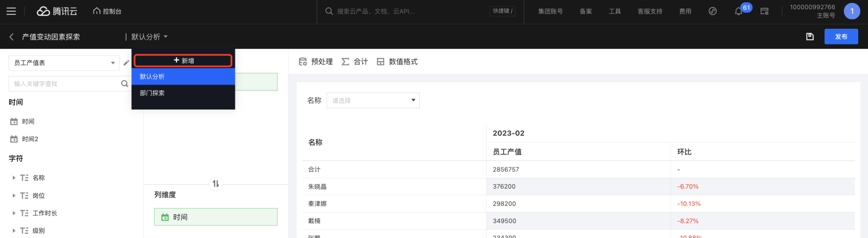Click the -8.27% change value
The height and width of the screenshot is (238, 868).
coord(688,221)
